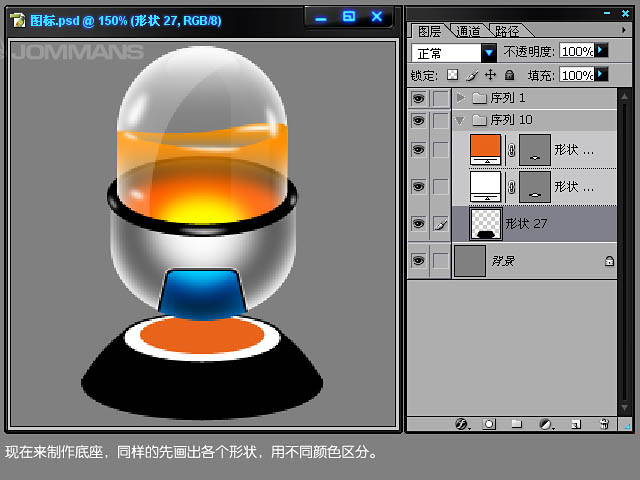This screenshot has height=480, width=640.
Task: Switch to the 路径 tab
Action: [507, 31]
